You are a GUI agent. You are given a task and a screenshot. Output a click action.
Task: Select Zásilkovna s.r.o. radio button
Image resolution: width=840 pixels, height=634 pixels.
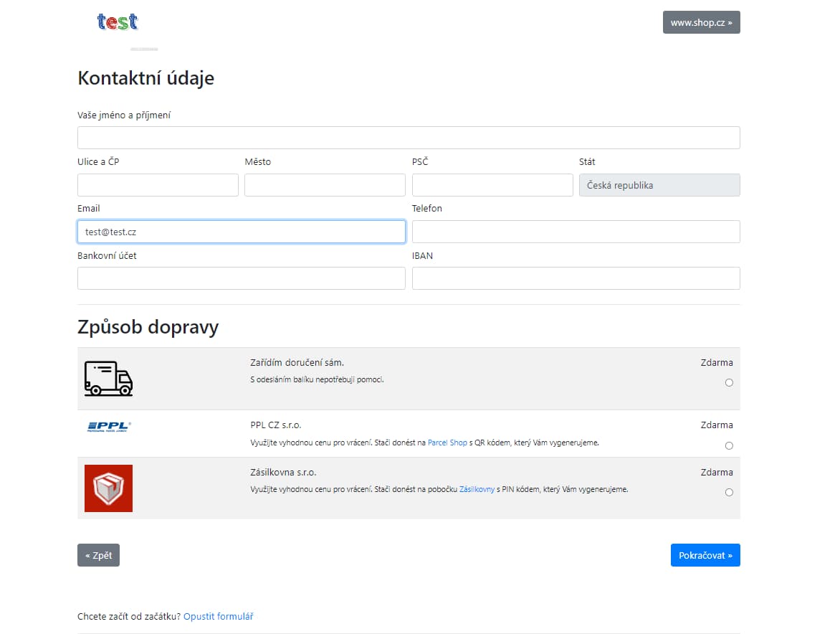(x=729, y=493)
